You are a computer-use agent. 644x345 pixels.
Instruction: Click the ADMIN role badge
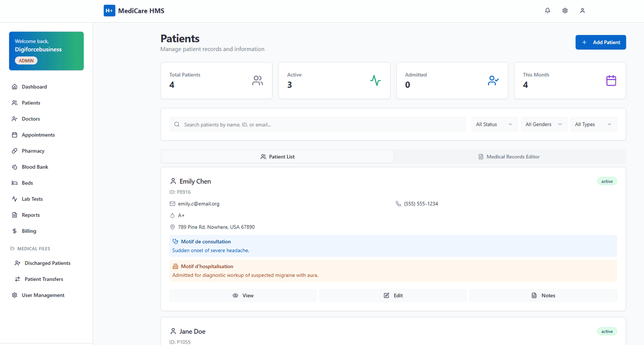coord(26,60)
